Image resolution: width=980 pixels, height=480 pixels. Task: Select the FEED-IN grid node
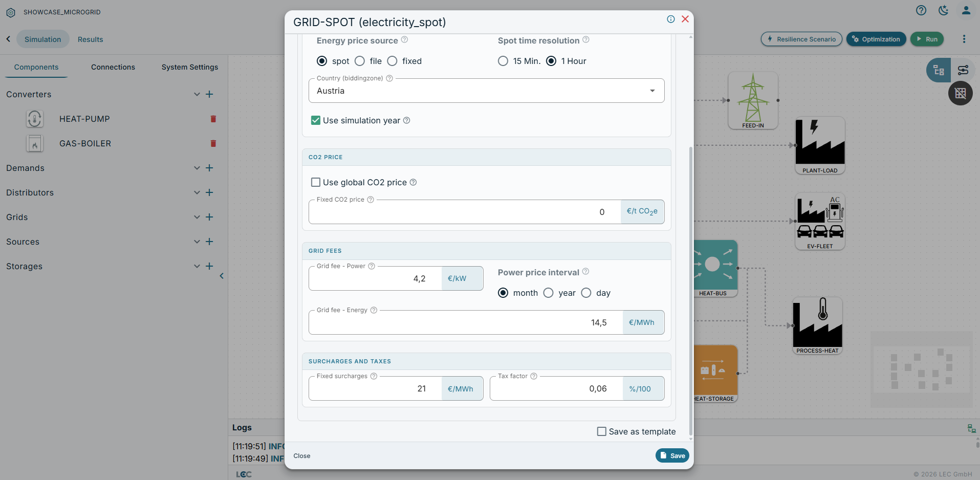pyautogui.click(x=753, y=100)
